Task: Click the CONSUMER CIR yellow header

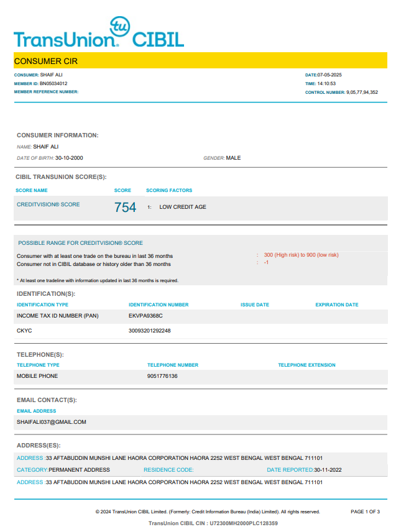Action: (200, 61)
